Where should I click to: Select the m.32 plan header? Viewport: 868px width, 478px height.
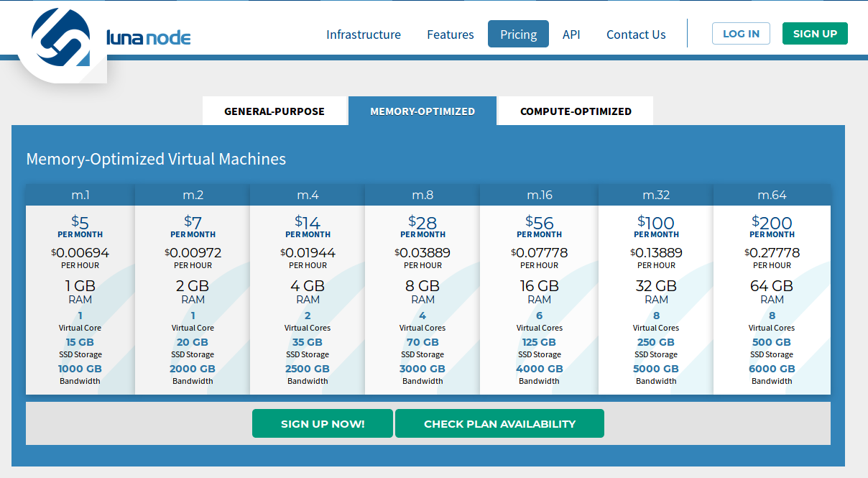[656, 195]
